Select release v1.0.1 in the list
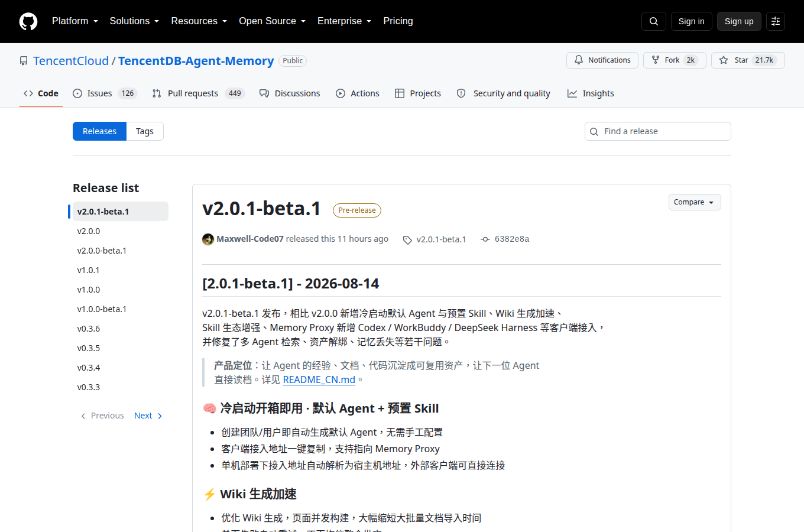 (121, 270)
